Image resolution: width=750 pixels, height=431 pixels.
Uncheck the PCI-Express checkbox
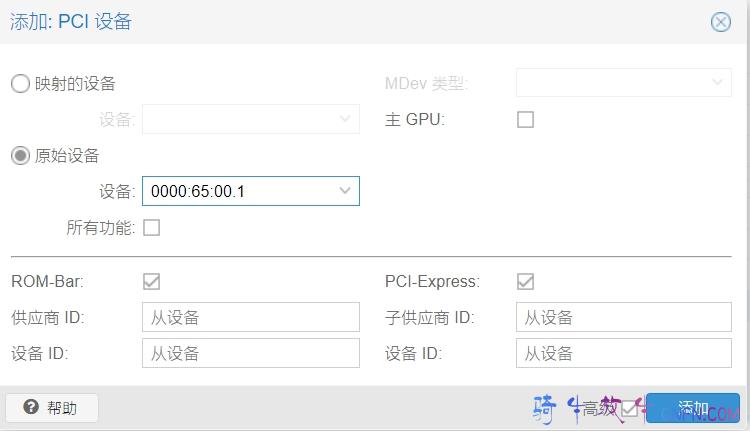[525, 282]
